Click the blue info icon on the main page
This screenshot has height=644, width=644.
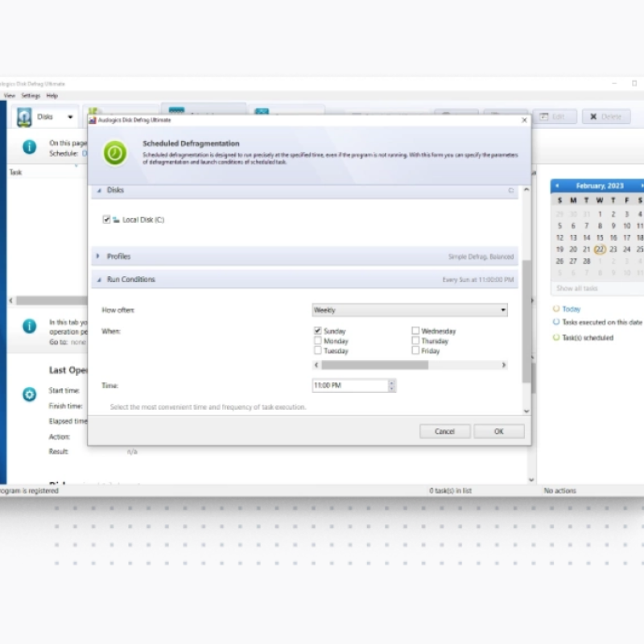(29, 147)
